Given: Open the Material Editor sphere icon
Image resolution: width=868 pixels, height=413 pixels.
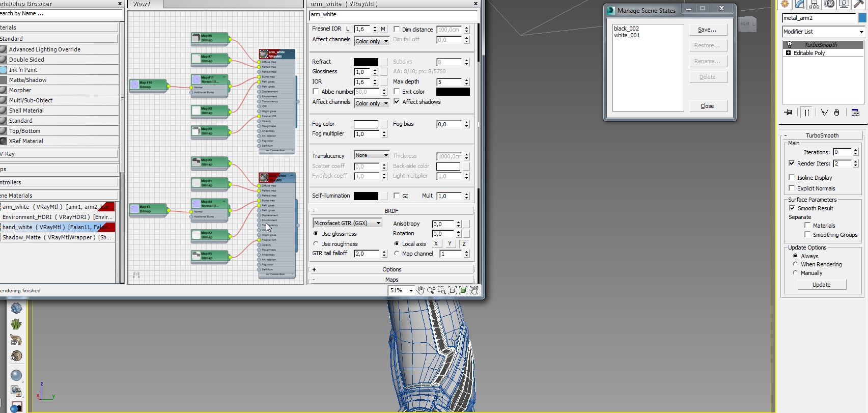Looking at the screenshot, I should coord(16,375).
